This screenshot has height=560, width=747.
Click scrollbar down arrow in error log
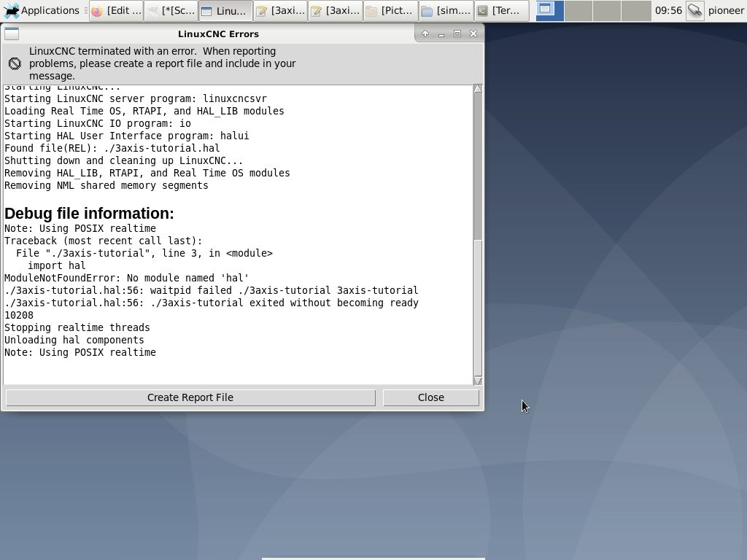pos(478,381)
